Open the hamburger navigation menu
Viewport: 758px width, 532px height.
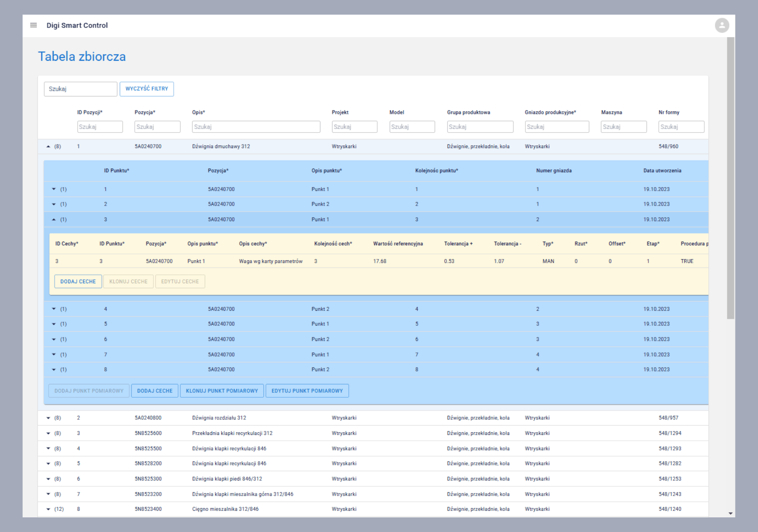click(33, 25)
